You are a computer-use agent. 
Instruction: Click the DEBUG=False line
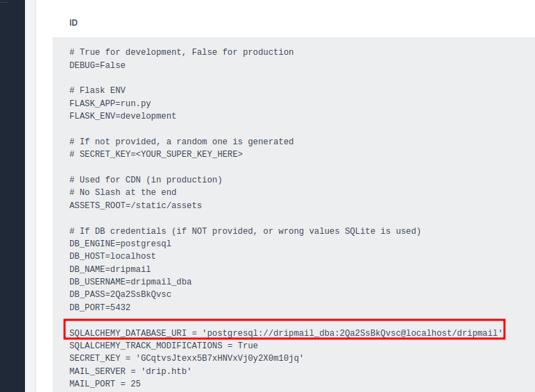pos(97,65)
